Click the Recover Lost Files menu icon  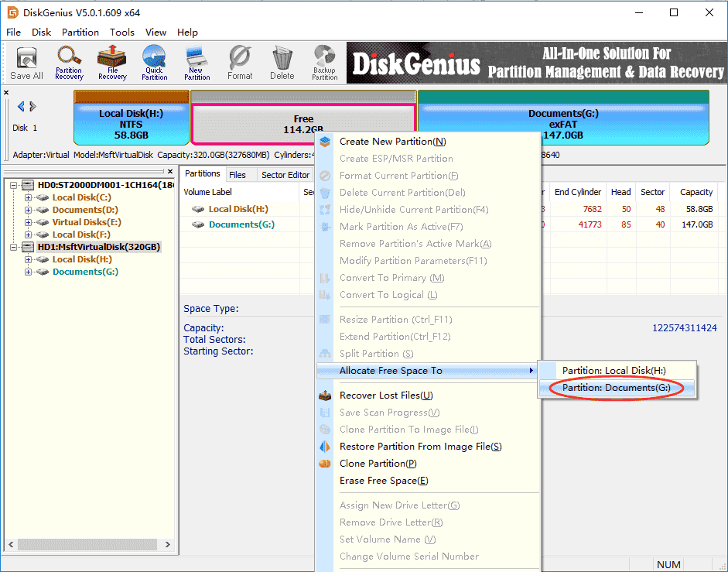point(325,396)
